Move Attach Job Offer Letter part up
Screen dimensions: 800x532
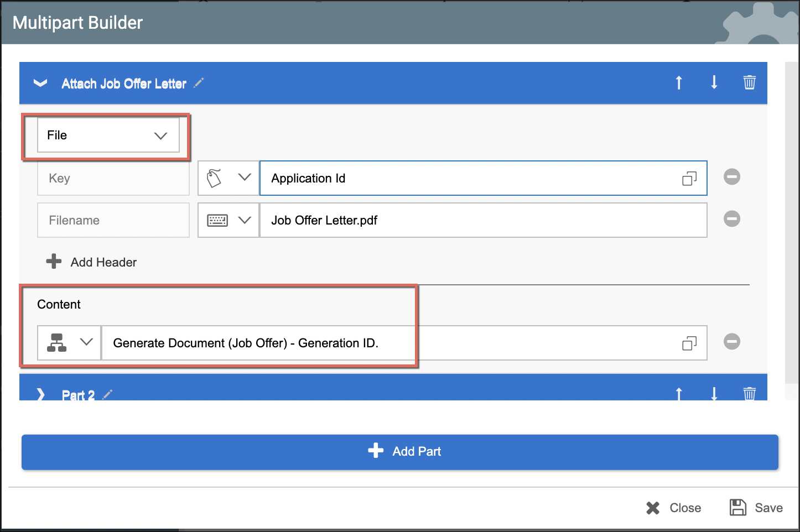tap(679, 83)
